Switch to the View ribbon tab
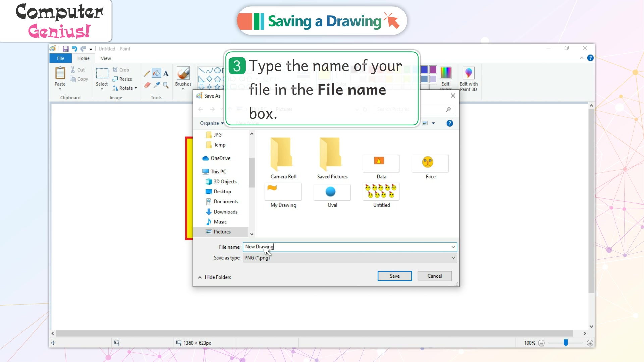 click(x=106, y=58)
